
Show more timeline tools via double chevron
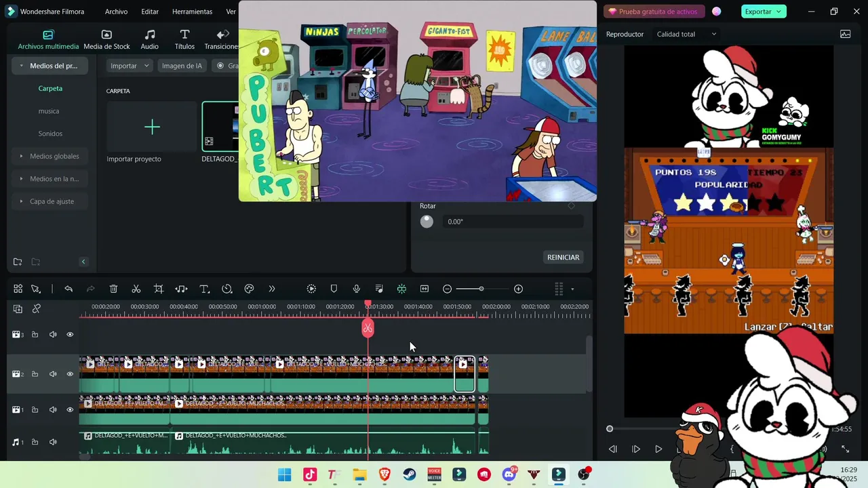click(x=272, y=289)
